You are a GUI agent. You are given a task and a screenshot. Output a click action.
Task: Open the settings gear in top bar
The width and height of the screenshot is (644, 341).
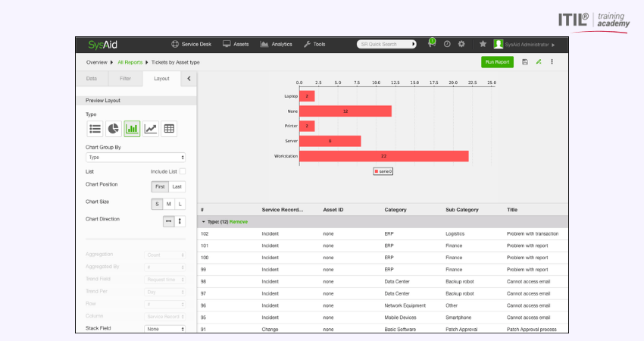point(461,44)
